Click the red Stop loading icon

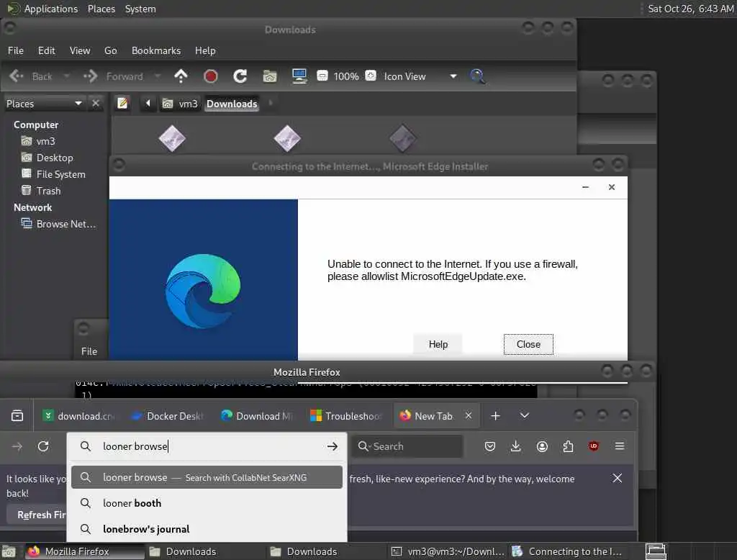click(x=211, y=76)
